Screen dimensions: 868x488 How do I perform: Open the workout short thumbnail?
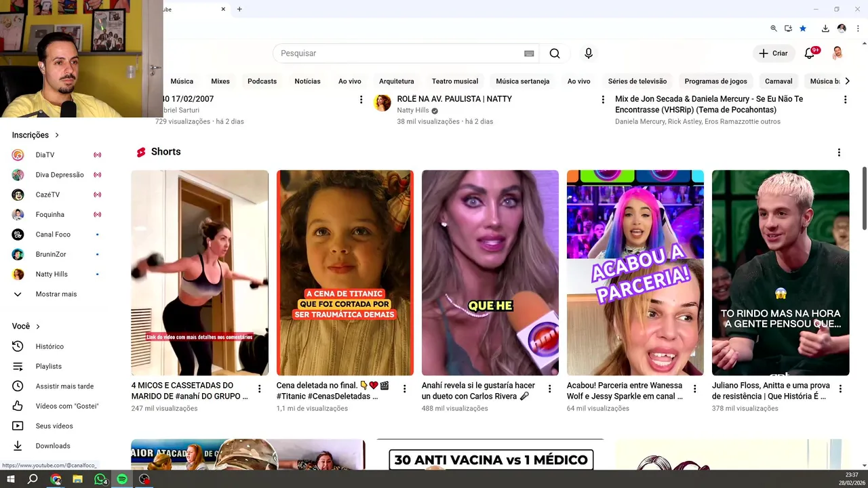pyautogui.click(x=199, y=272)
